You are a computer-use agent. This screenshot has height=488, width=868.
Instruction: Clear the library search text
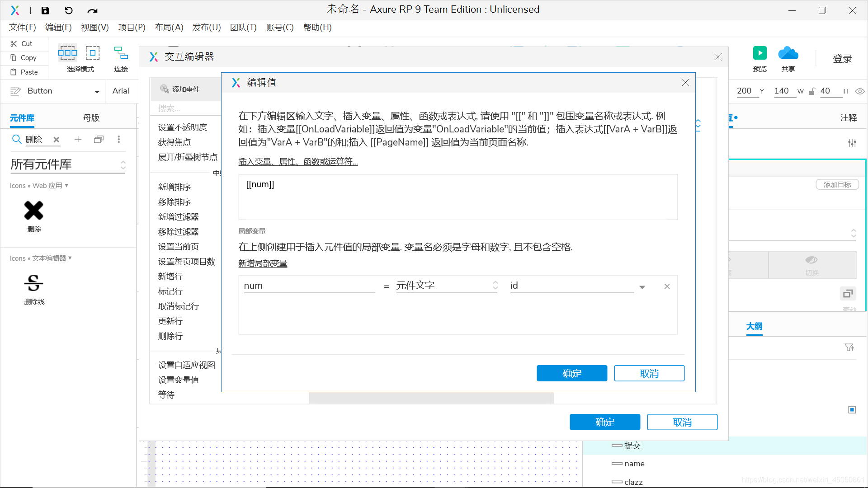point(57,140)
